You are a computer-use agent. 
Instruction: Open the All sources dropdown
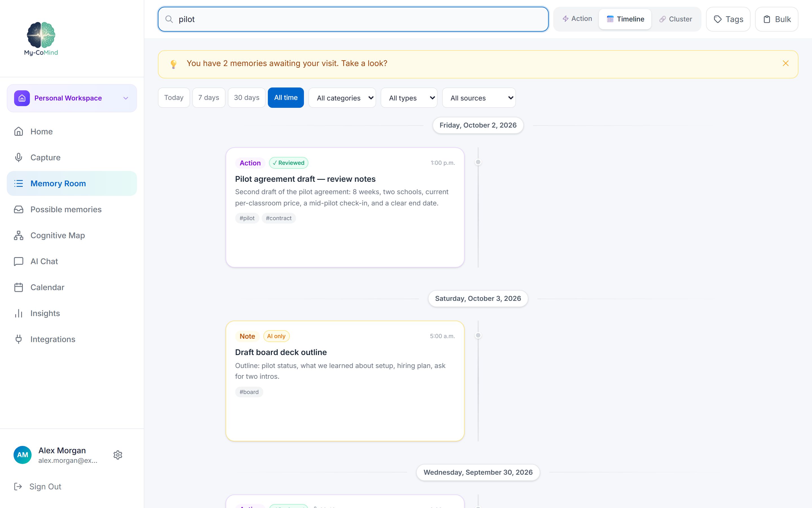(479, 98)
